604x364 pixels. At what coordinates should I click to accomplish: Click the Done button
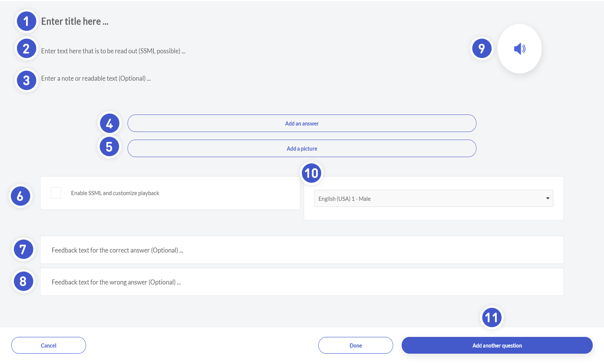pyautogui.click(x=355, y=345)
